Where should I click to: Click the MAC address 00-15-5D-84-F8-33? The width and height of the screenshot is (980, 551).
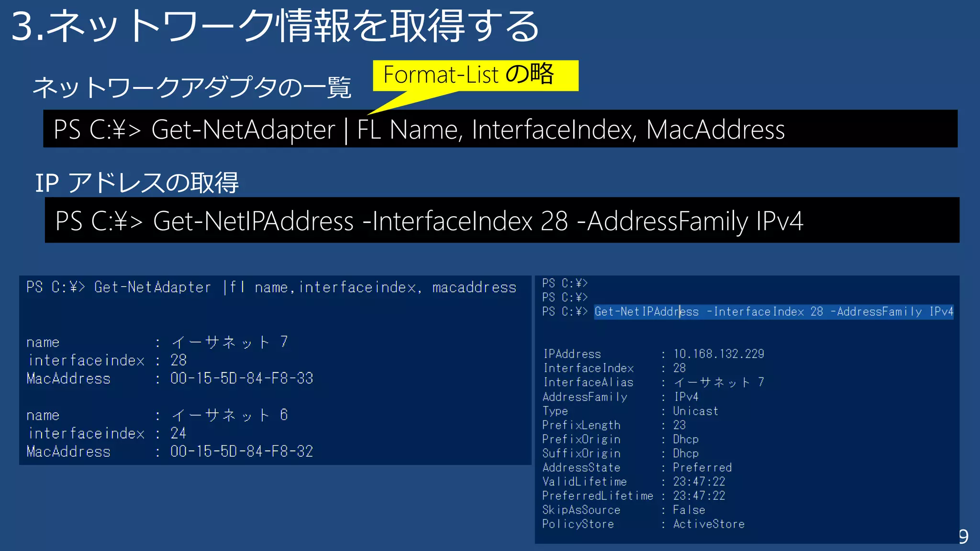coord(242,378)
